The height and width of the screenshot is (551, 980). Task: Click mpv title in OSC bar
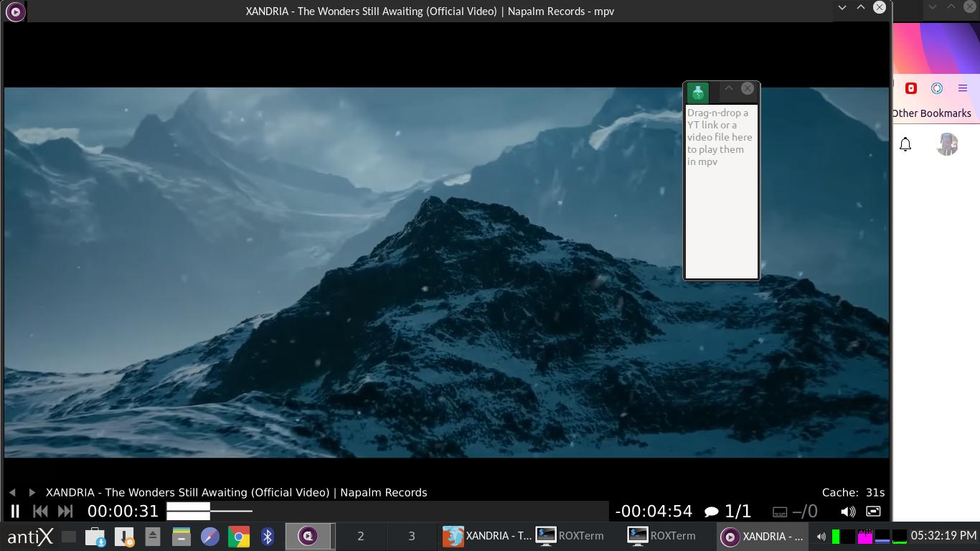(237, 492)
